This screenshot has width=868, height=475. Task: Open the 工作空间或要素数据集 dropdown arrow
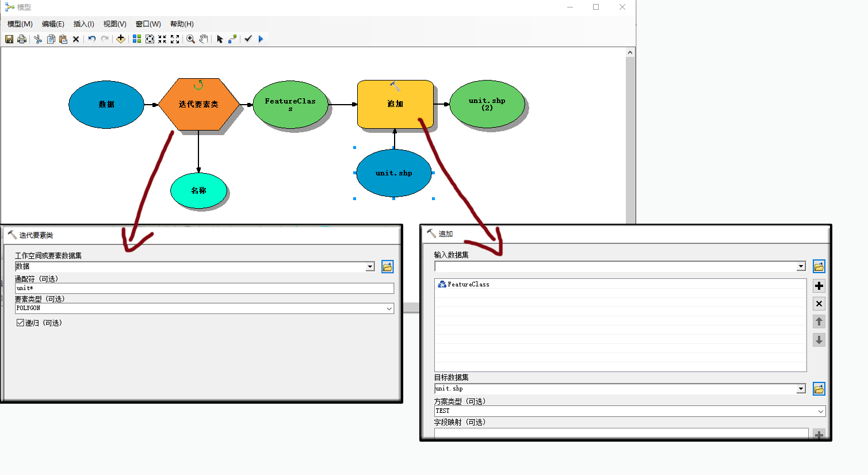[370, 267]
